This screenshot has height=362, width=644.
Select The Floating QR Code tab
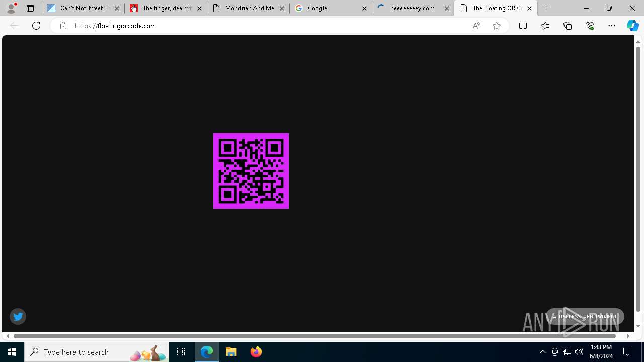(x=496, y=8)
